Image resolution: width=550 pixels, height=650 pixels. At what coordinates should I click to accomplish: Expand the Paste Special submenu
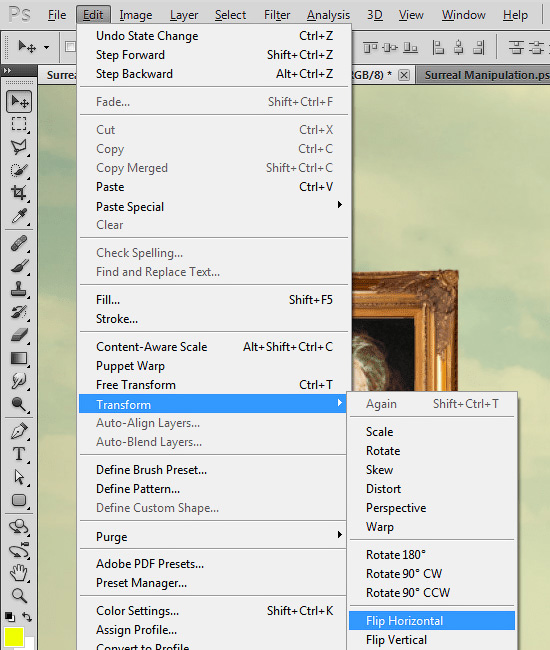[x=339, y=204]
